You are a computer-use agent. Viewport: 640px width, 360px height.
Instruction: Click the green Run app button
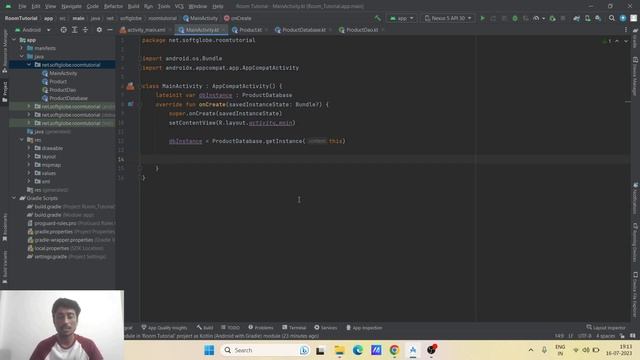[482, 18]
